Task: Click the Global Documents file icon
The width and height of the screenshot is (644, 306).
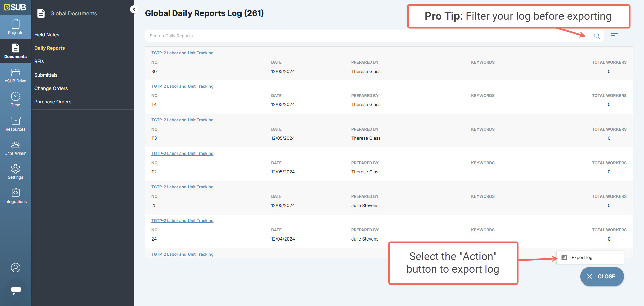Action: (x=41, y=13)
